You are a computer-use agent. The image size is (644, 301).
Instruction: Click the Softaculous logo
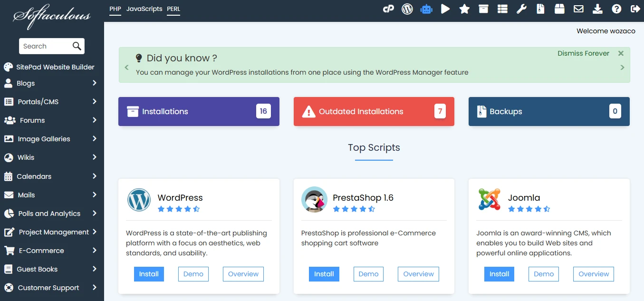click(x=52, y=16)
